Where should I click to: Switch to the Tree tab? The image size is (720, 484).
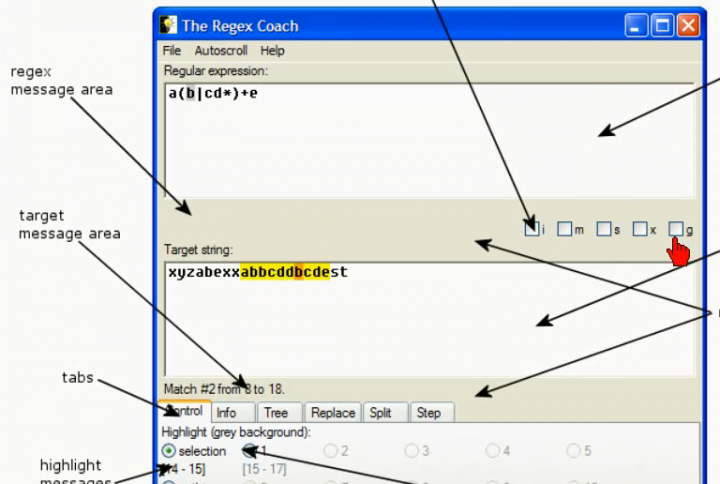280,412
